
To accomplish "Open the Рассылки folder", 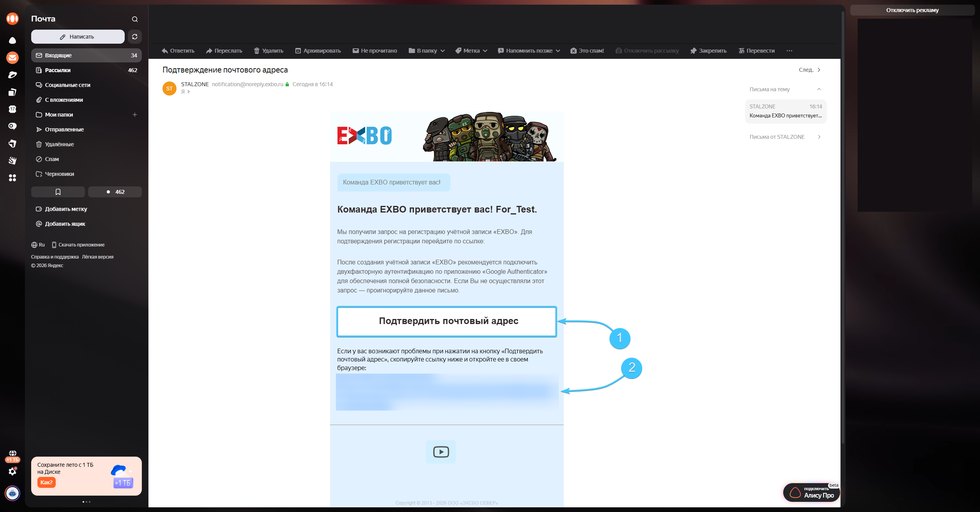I will (87, 70).
